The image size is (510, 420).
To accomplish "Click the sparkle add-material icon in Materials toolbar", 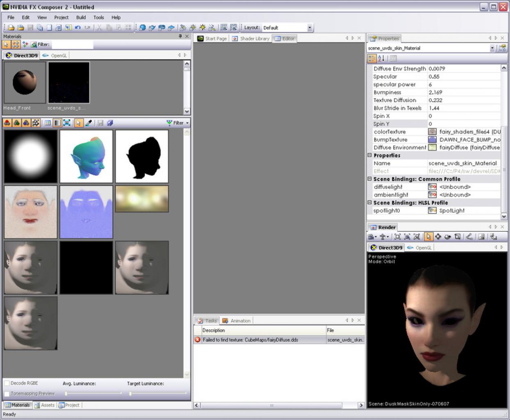I will point(25,44).
